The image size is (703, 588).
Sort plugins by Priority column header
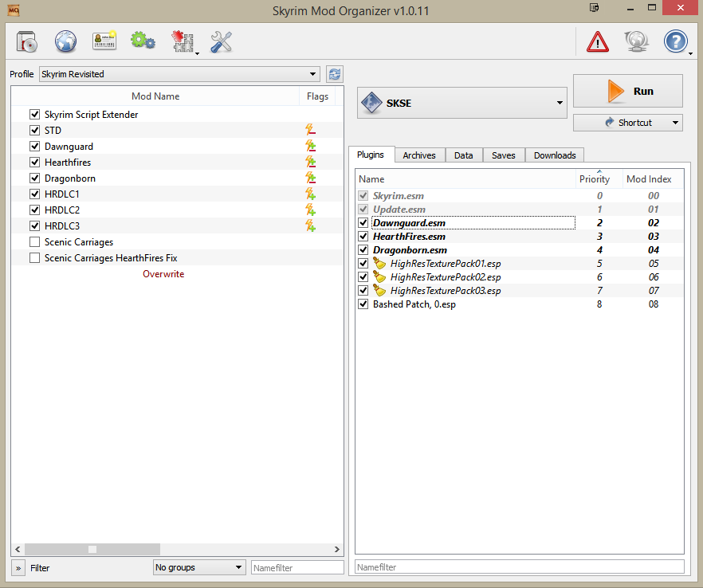599,178
